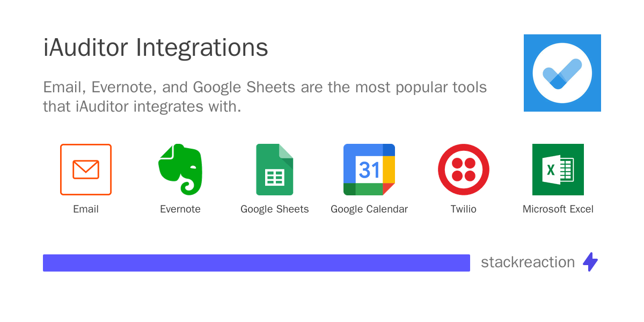
Task: Click the Email envelope icon
Action: click(86, 170)
